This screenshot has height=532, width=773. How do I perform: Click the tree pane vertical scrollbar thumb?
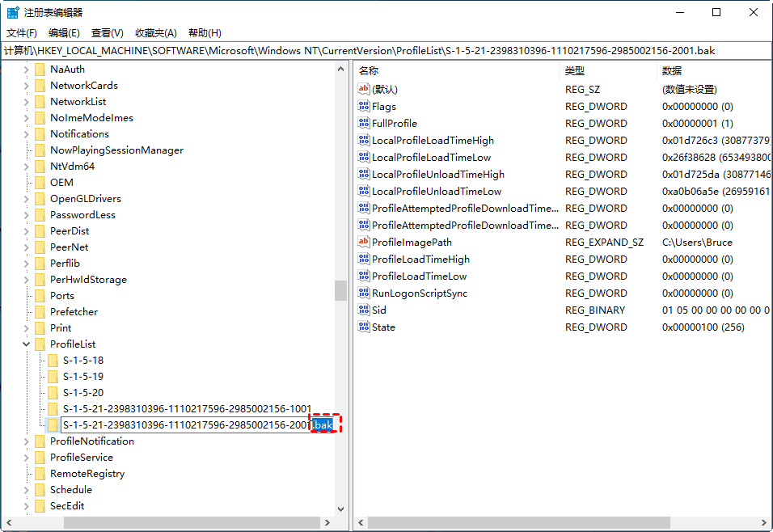click(341, 290)
